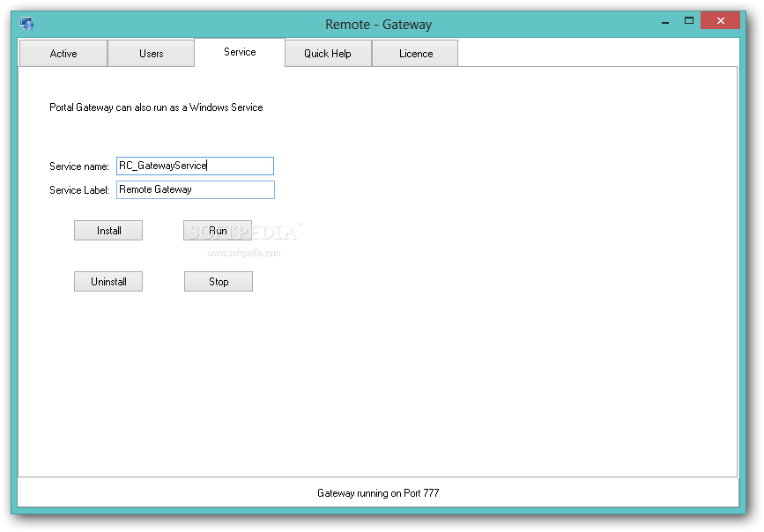Click the 'Portal Gateway can also run' description text
Screen dimensions: 764x532
pos(156,107)
